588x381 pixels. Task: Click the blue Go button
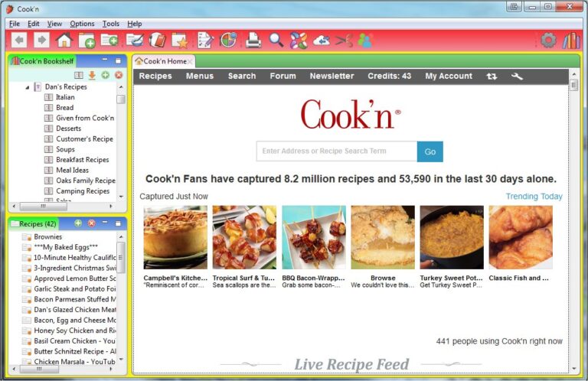pyautogui.click(x=430, y=151)
